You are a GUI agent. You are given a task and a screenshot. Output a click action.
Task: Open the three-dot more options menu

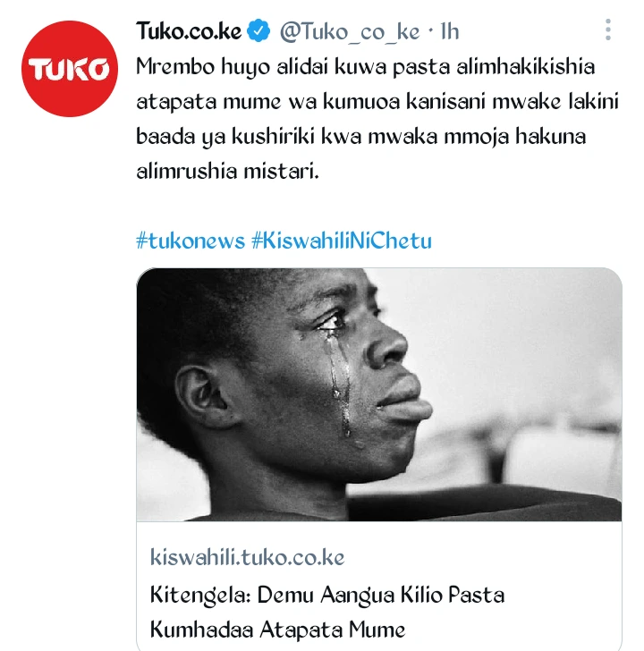(608, 30)
